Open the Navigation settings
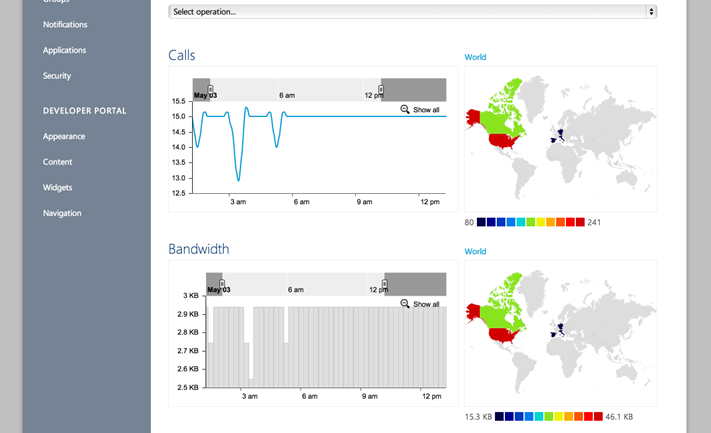 (x=62, y=213)
